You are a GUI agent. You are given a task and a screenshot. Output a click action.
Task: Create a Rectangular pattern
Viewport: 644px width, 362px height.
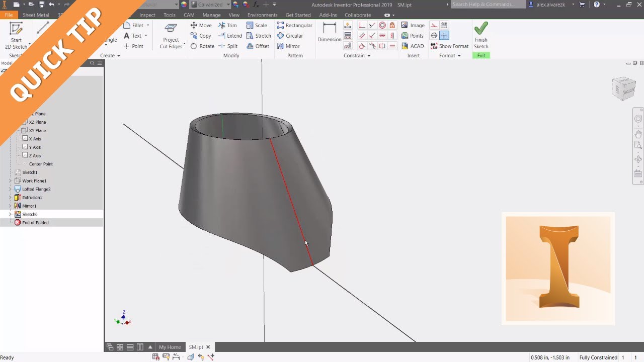[295, 25]
